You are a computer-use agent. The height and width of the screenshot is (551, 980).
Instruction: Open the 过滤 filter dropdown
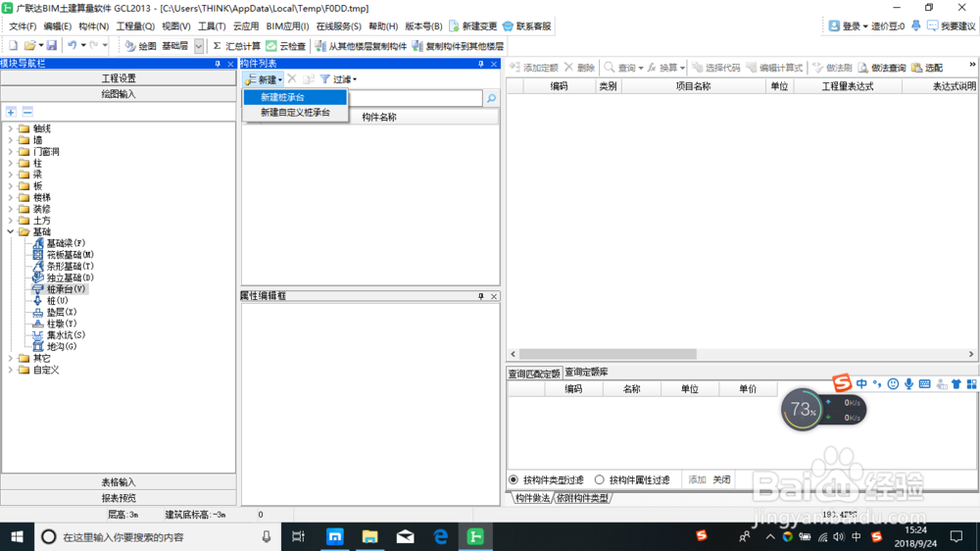[339, 79]
